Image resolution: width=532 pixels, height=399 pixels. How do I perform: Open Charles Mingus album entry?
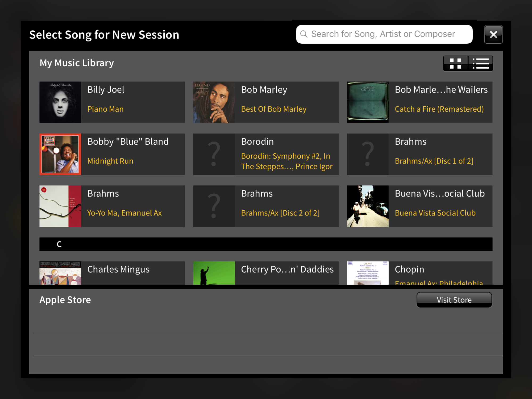tap(118, 269)
